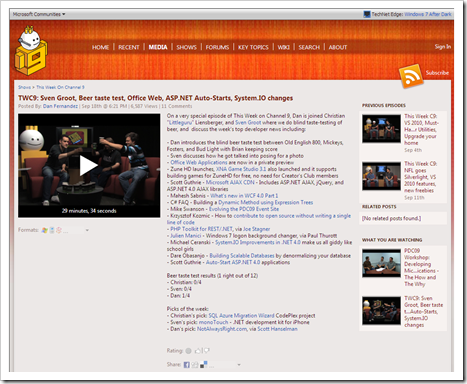Open the ABOUT menu item
The image size is (467, 384).
[x=338, y=47]
